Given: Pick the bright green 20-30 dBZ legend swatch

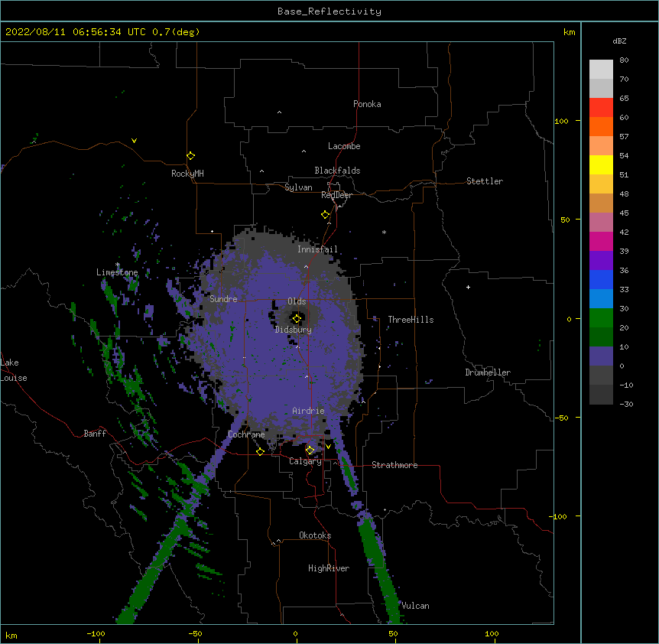Looking at the screenshot, I should (601, 318).
